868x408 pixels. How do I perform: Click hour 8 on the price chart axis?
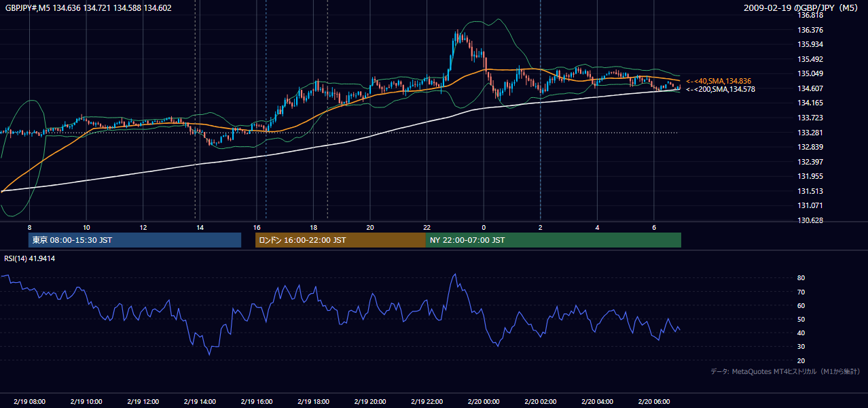tap(29, 226)
